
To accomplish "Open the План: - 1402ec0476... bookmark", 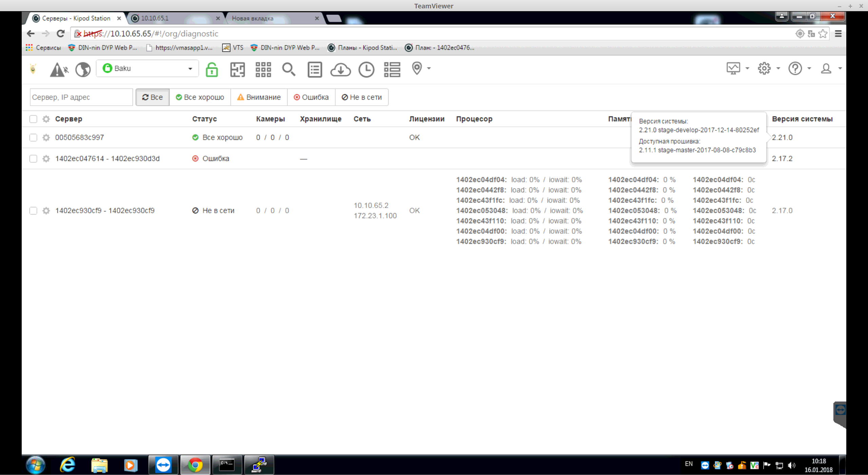I will tap(439, 48).
